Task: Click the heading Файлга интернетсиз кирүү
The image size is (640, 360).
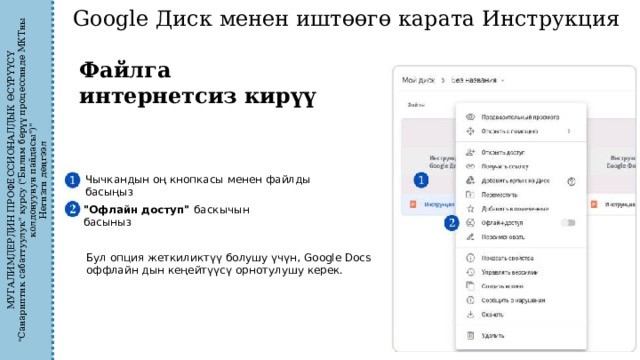Action: (198, 83)
